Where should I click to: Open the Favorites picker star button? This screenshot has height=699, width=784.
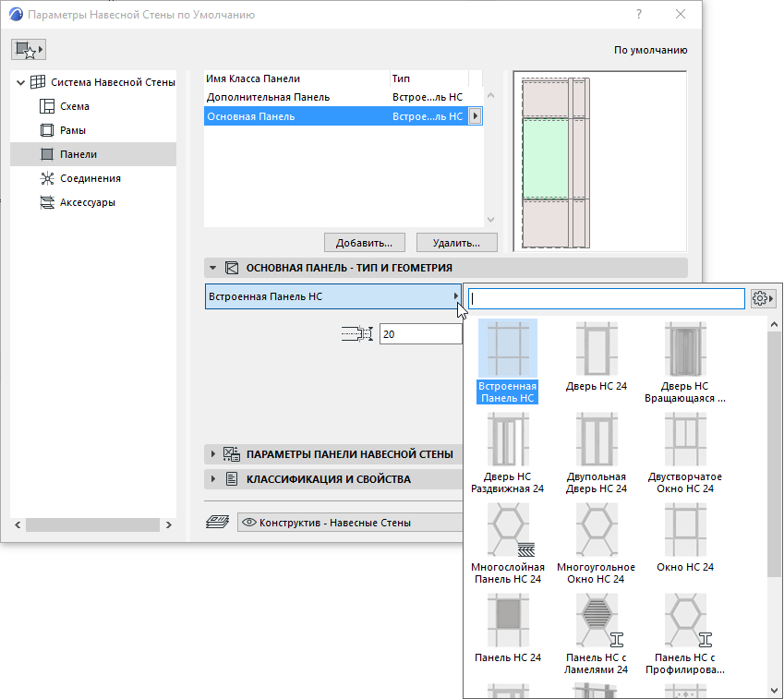pos(29,50)
